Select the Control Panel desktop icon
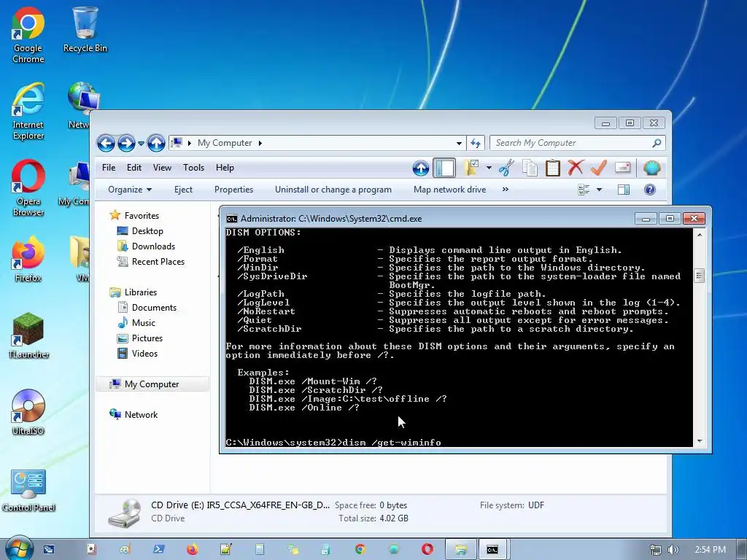This screenshot has width=747, height=560. click(x=28, y=491)
